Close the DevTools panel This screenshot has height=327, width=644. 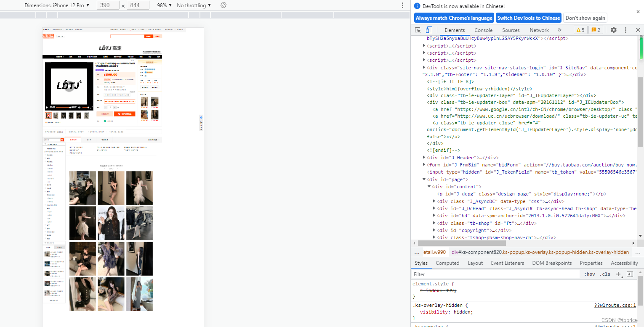pos(638,30)
